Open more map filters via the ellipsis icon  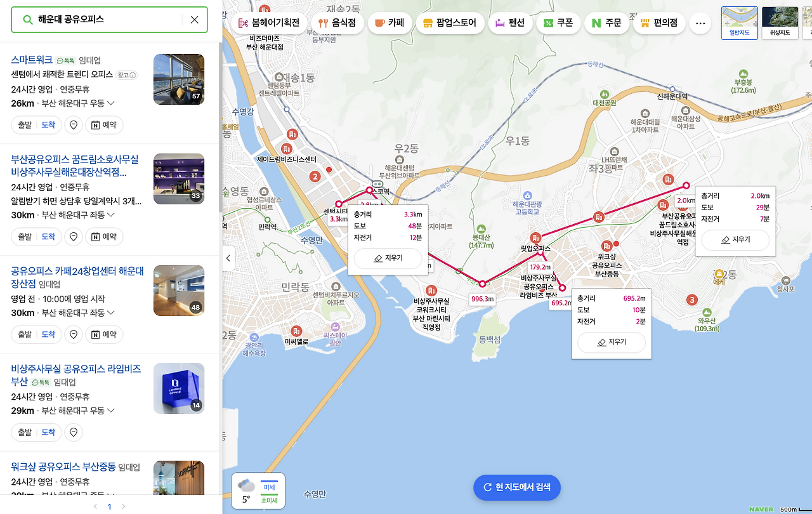click(700, 22)
